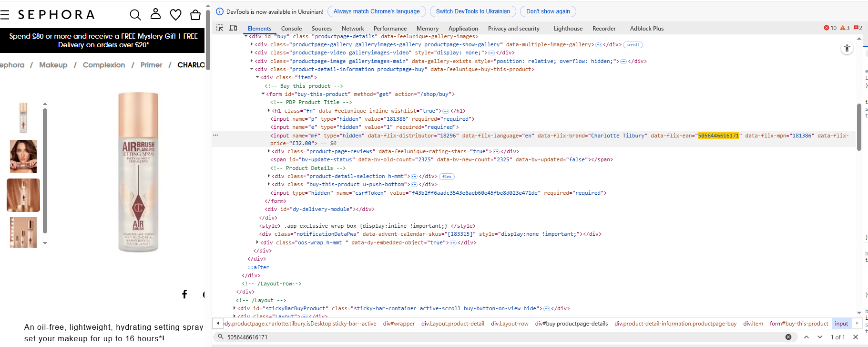This screenshot has width=868, height=347.
Task: Select the csrfToken hidden input line
Action: tap(439, 193)
